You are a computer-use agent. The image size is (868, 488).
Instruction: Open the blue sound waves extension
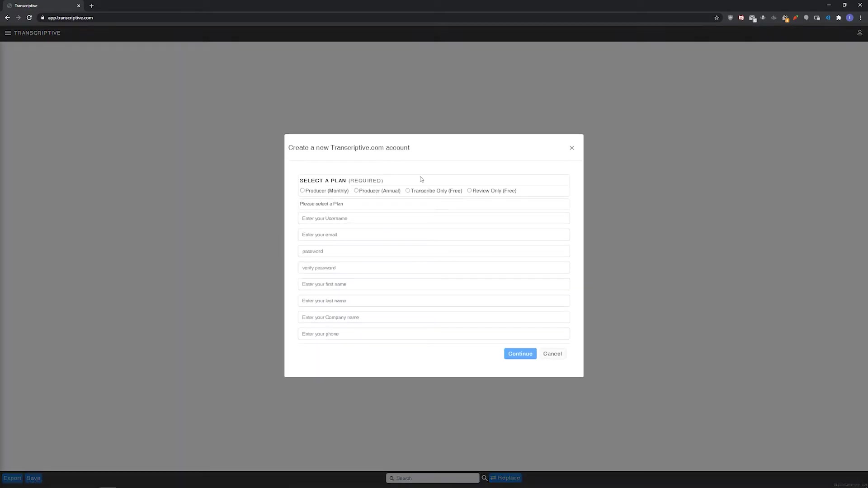pos(828,18)
